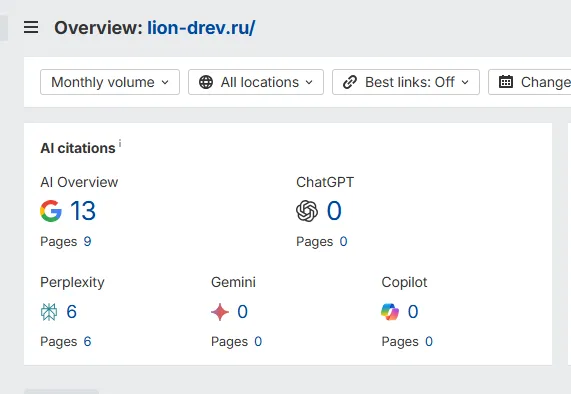Open ChatGPT Pages count 0
571x394 pixels.
point(343,241)
